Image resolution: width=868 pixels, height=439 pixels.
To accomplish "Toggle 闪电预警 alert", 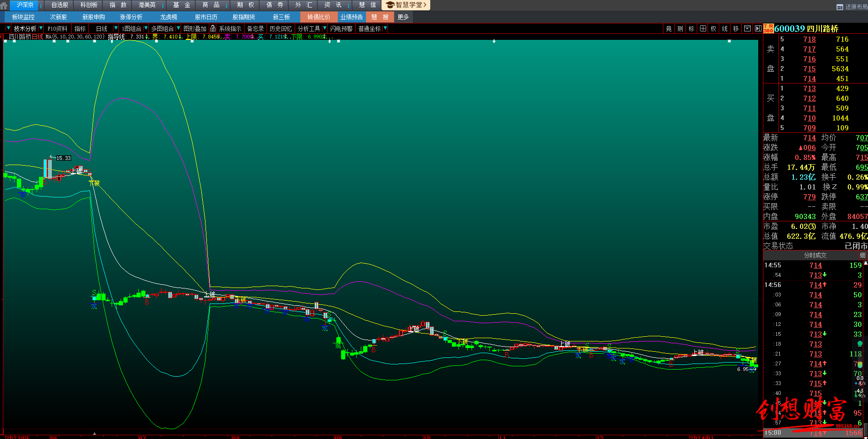I will 341,29.
